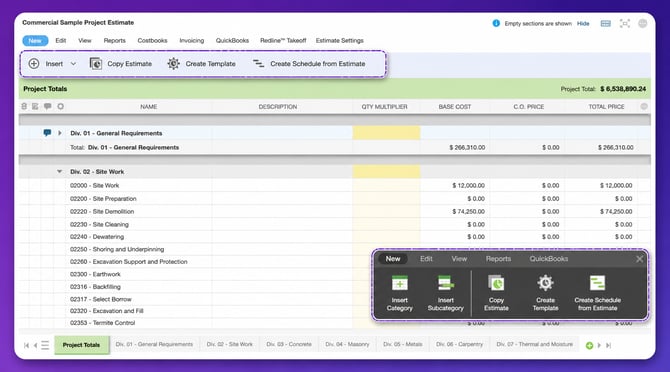Screen dimensions: 670x372
Task: Click the blue comment icon on Div. 01 row
Action: click(47, 133)
